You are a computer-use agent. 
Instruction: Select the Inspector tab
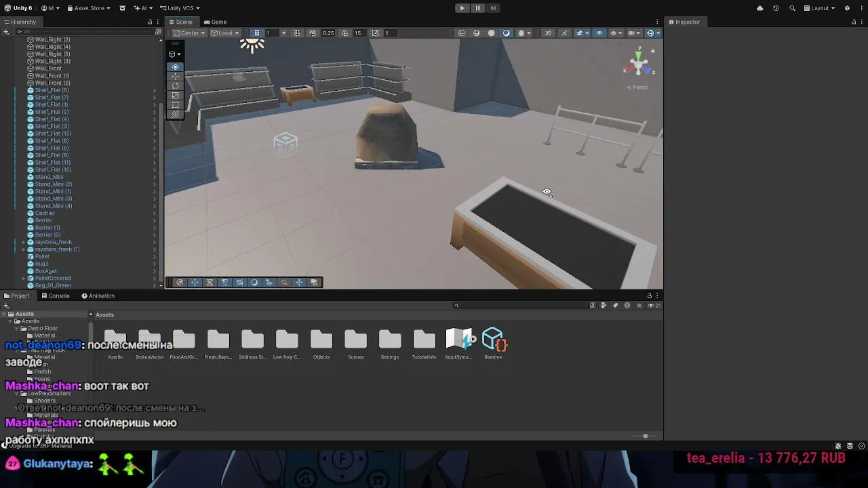pos(684,22)
